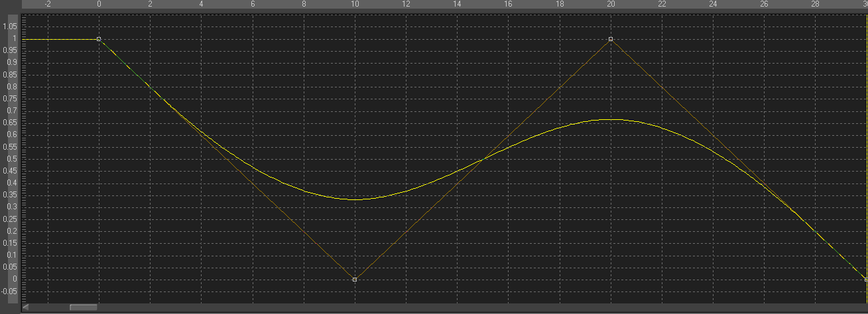
Task: Click the 0.35 label on the value axis
Action: click(x=10, y=195)
